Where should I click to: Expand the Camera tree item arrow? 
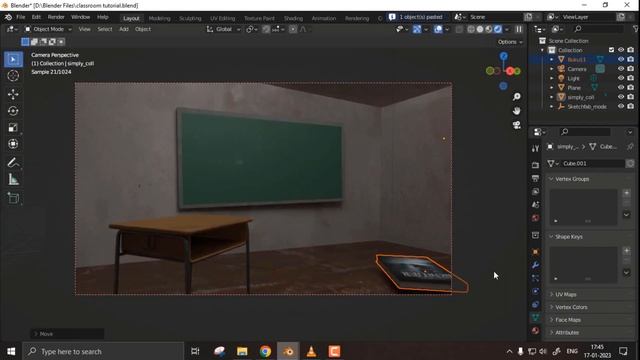pos(552,69)
